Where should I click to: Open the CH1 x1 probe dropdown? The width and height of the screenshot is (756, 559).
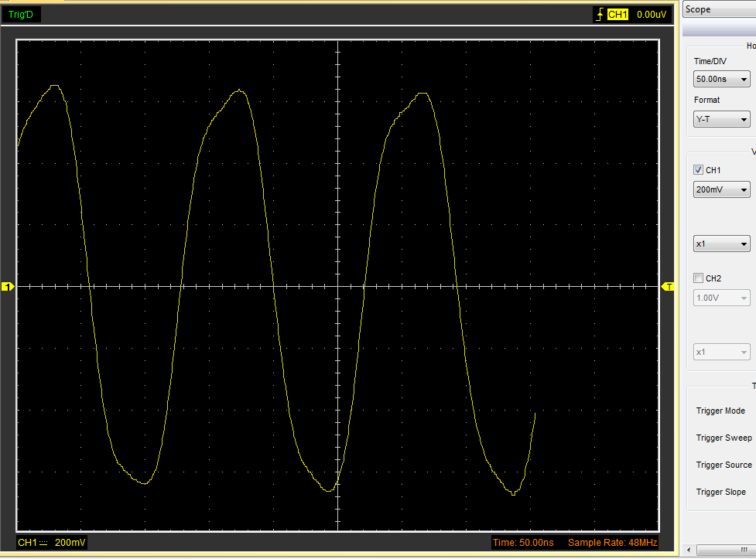(721, 244)
